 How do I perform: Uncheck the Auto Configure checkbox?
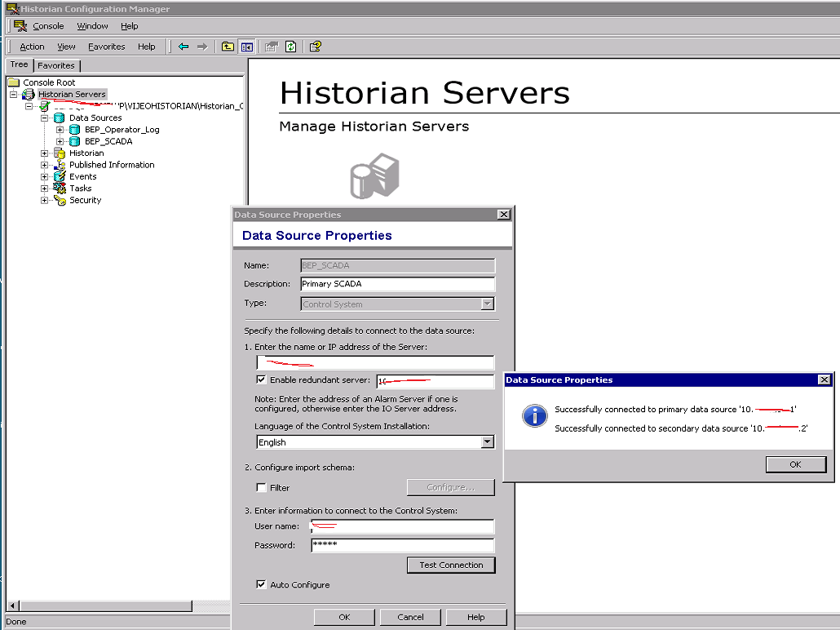pyautogui.click(x=261, y=584)
